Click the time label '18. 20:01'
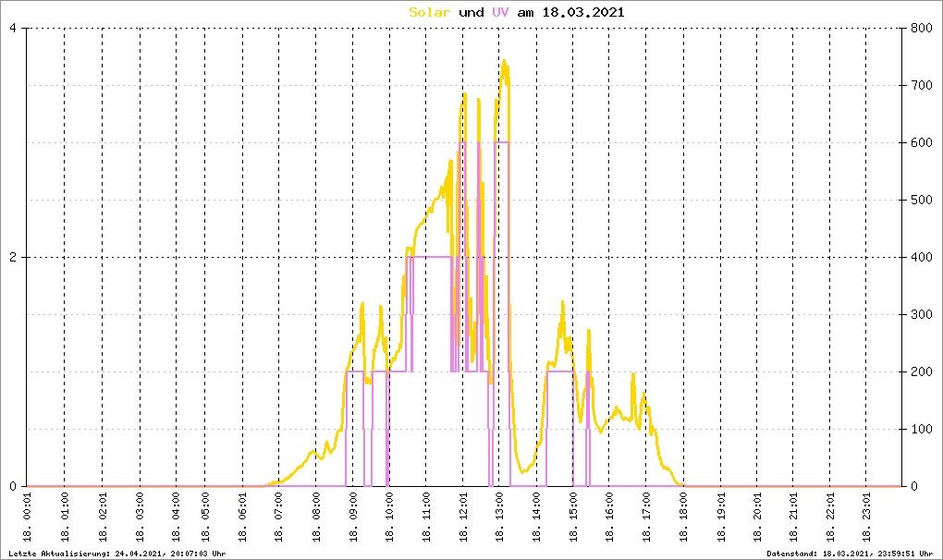Viewport: 943px width, 560px height. point(757,517)
